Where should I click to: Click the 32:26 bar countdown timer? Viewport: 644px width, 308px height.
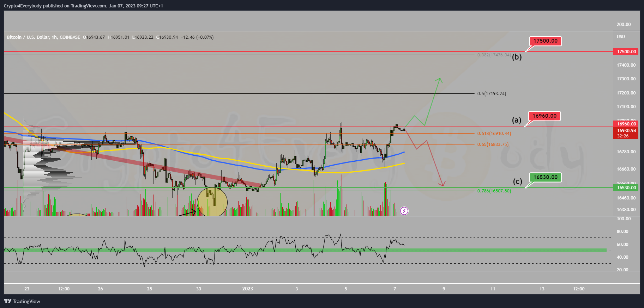tap(623, 136)
